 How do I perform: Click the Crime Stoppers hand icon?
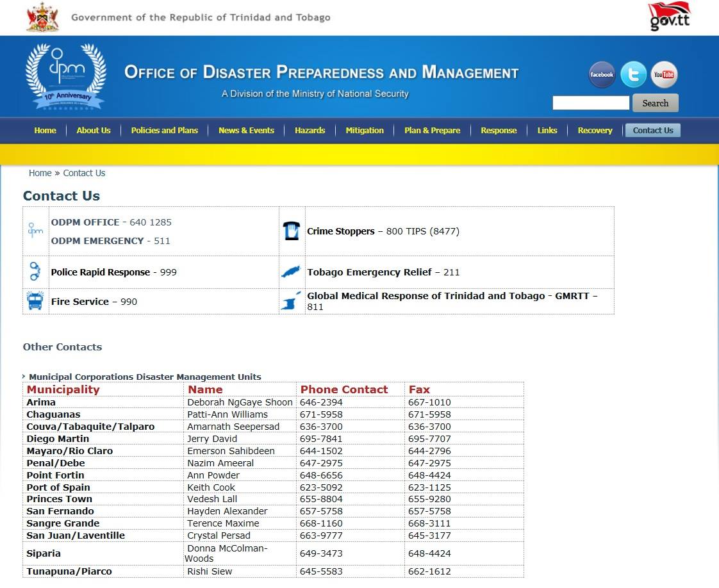[292, 231]
